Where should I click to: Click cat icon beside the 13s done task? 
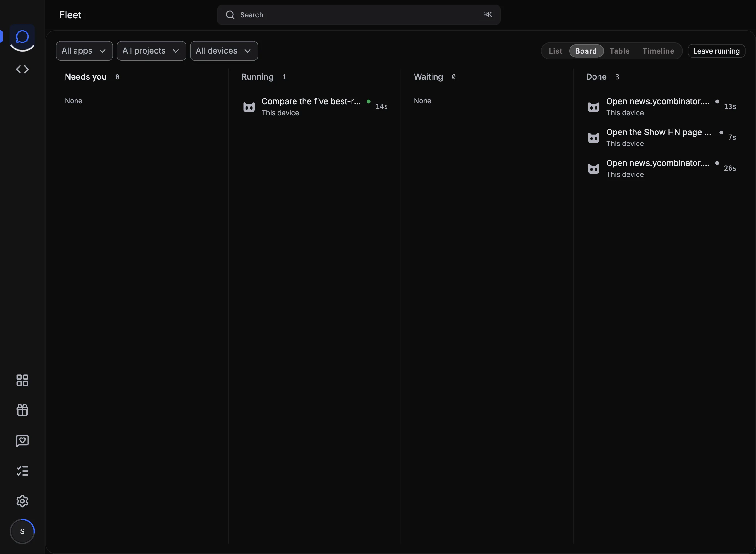point(593,107)
